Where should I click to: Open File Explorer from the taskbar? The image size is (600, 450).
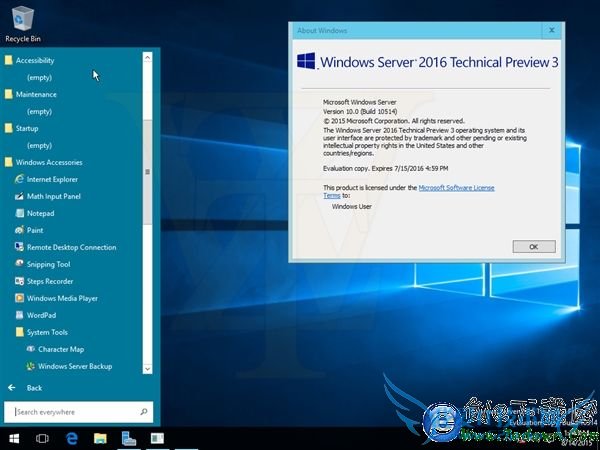pyautogui.click(x=100, y=439)
